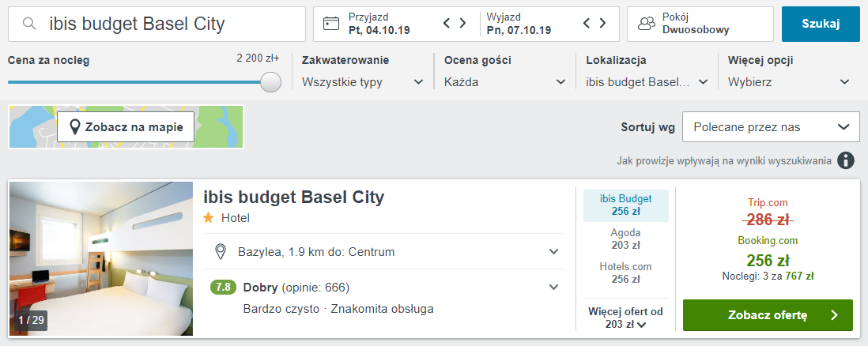Open Więcej opcji dropdown
The height and width of the screenshot is (346, 868).
789,82
